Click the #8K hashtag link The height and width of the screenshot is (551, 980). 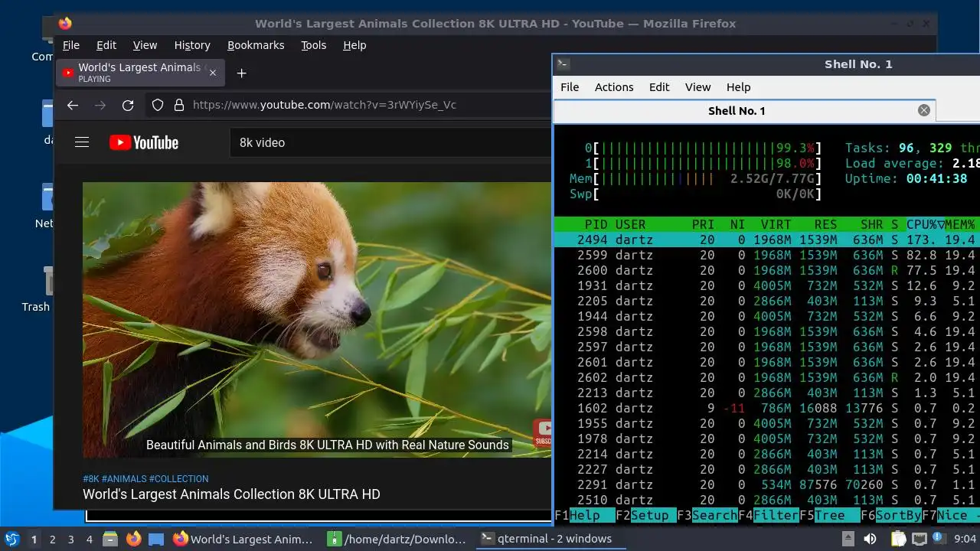click(91, 479)
